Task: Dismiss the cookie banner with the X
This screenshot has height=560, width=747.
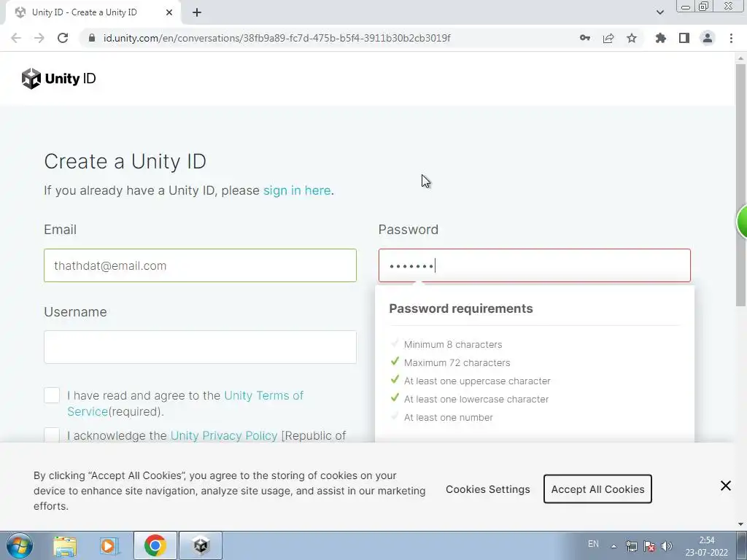Action: tap(726, 486)
